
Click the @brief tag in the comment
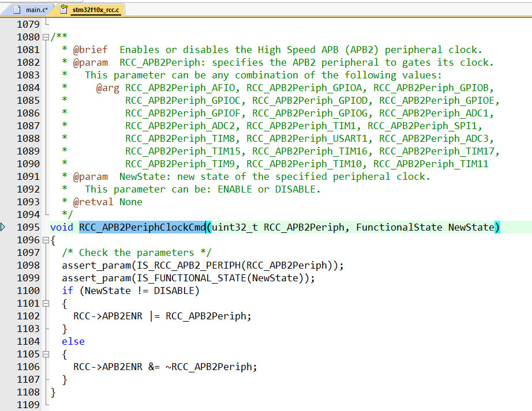90,50
